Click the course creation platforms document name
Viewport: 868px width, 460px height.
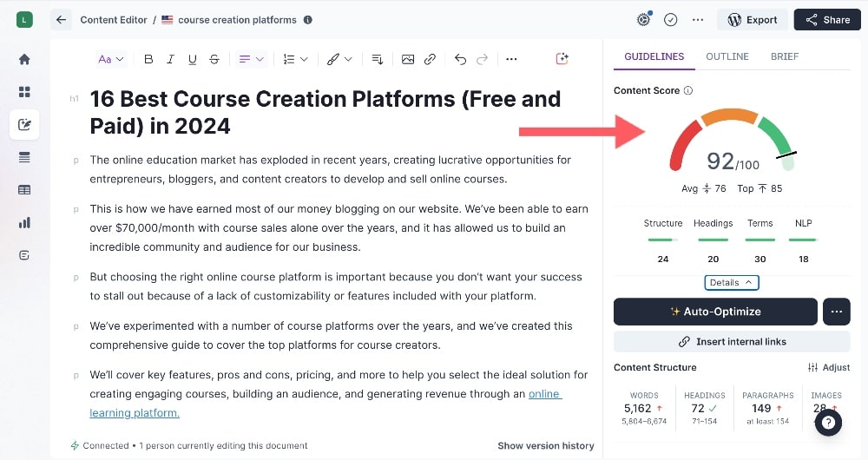237,20
